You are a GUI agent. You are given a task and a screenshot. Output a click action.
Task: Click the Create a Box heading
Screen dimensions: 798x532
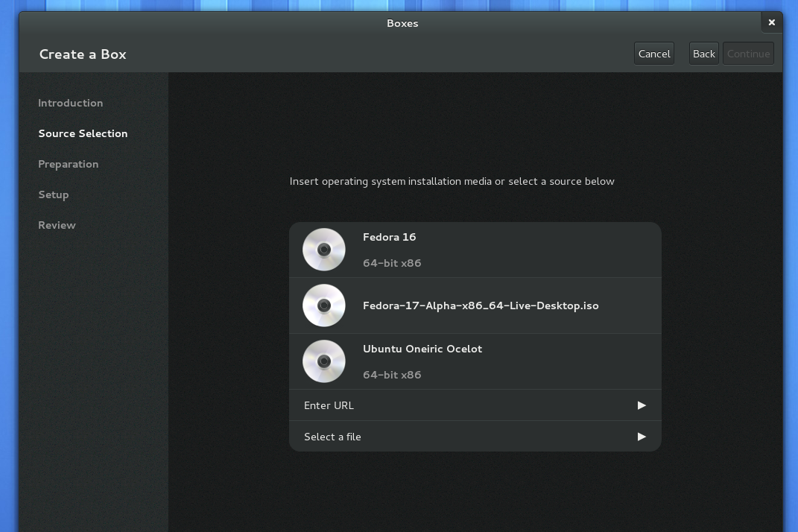tap(83, 54)
